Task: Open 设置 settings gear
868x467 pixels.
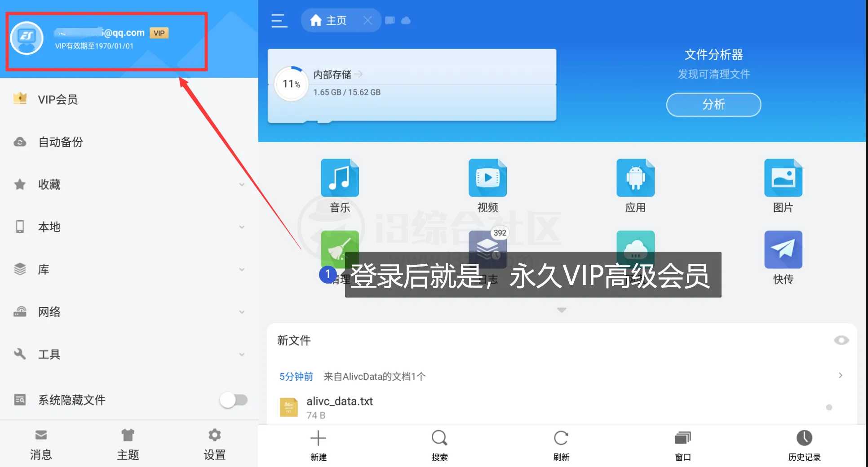Action: pyautogui.click(x=215, y=445)
